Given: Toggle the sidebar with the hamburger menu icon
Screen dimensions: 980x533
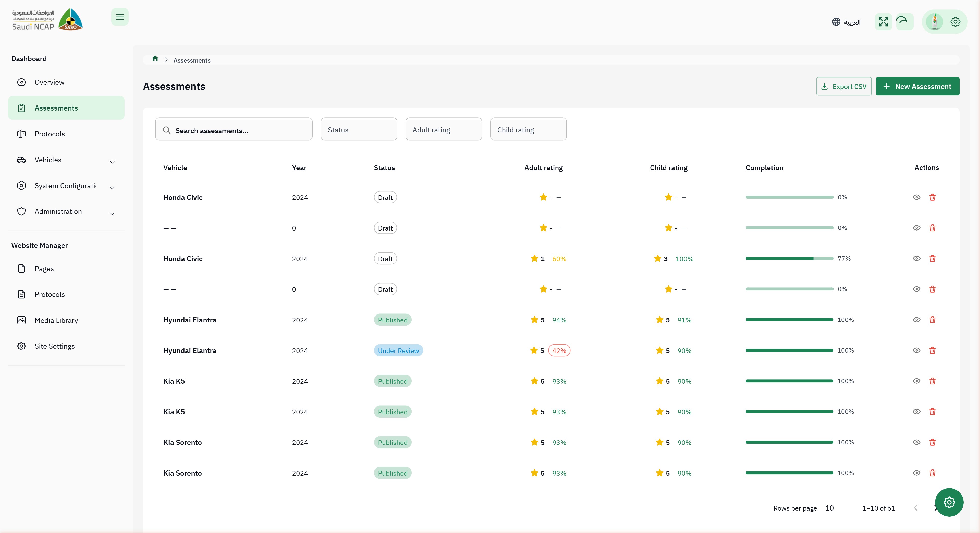Looking at the screenshot, I should (120, 17).
